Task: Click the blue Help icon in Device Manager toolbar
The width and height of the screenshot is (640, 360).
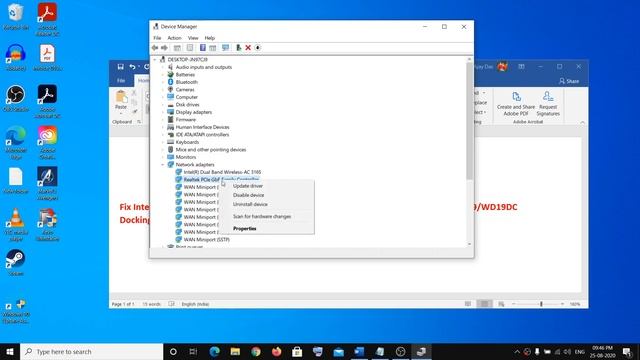Action: 202,48
